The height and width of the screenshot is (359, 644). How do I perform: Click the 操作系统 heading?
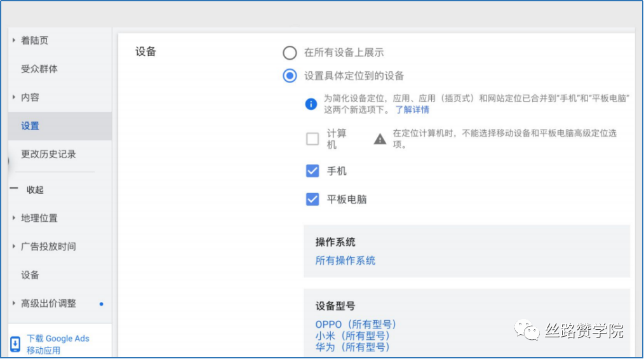[335, 242]
